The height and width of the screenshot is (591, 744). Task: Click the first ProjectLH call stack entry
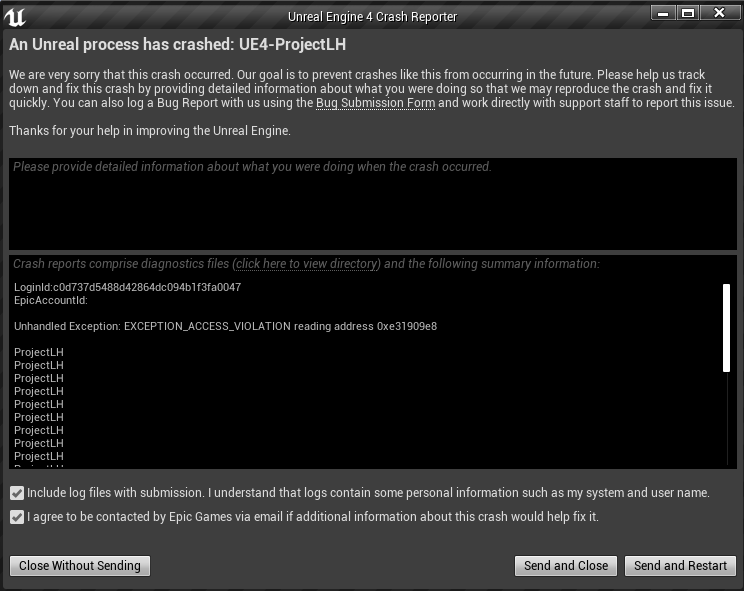pos(39,352)
